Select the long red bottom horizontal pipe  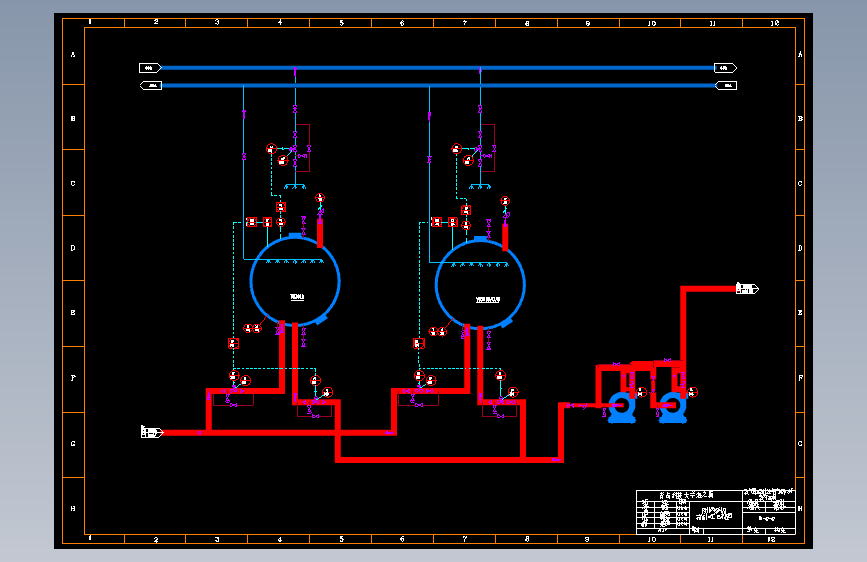pyautogui.click(x=449, y=460)
